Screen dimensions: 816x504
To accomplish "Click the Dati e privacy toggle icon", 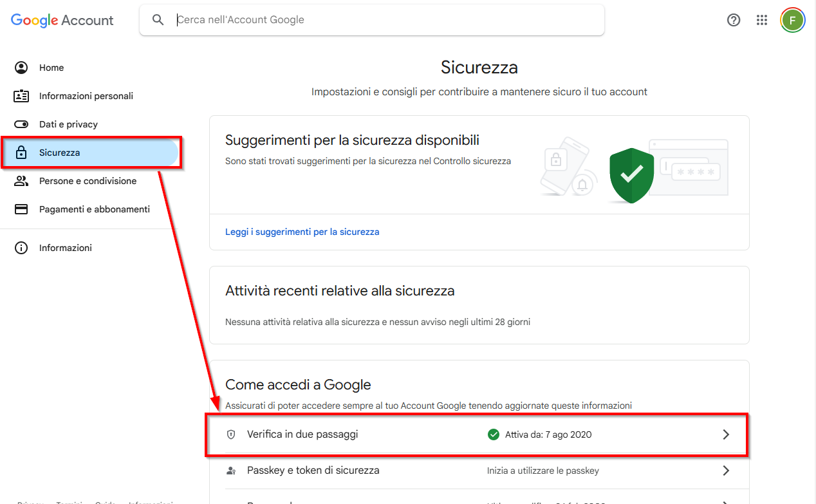I will (21, 124).
